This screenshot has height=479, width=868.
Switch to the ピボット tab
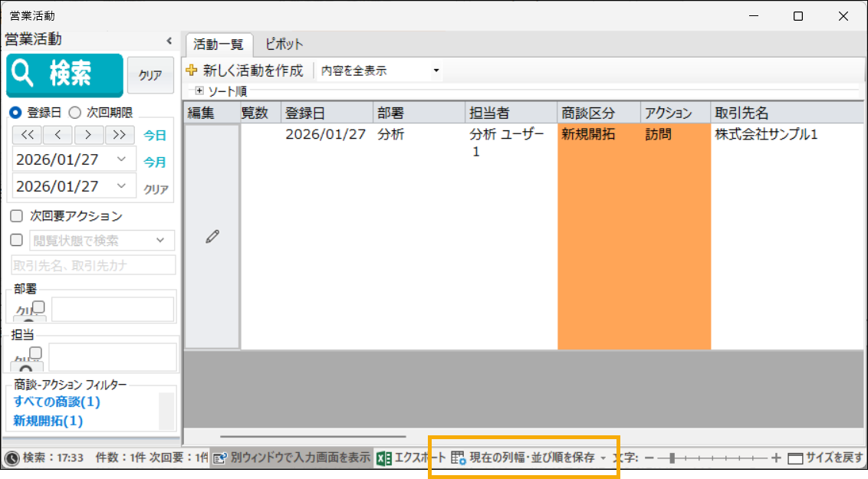[284, 44]
